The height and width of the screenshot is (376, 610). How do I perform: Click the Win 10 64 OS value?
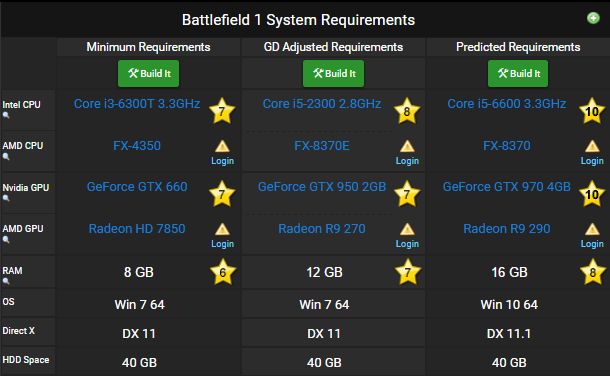509,304
